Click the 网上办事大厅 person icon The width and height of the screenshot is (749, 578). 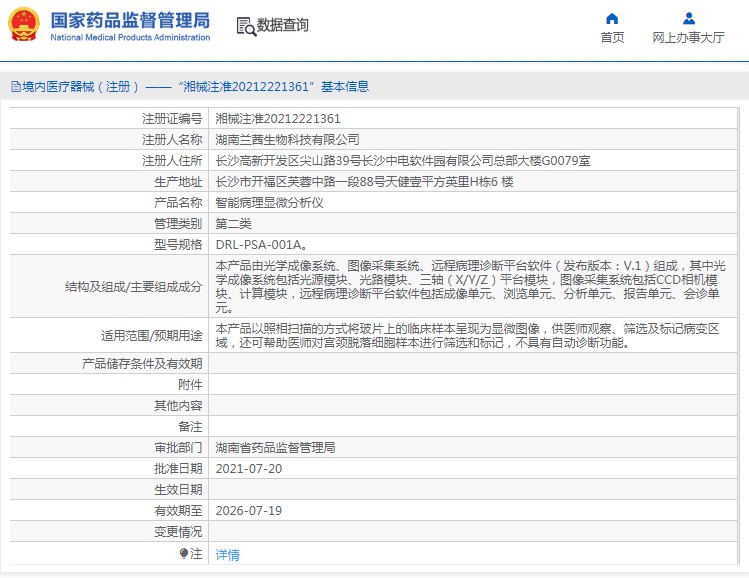[688, 18]
